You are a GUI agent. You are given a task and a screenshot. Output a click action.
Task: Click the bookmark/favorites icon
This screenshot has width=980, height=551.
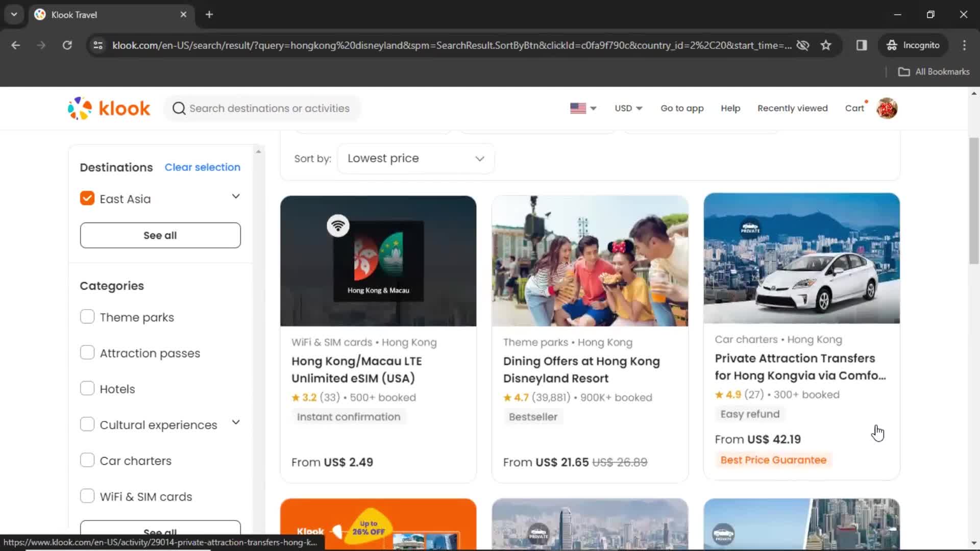pos(826,45)
